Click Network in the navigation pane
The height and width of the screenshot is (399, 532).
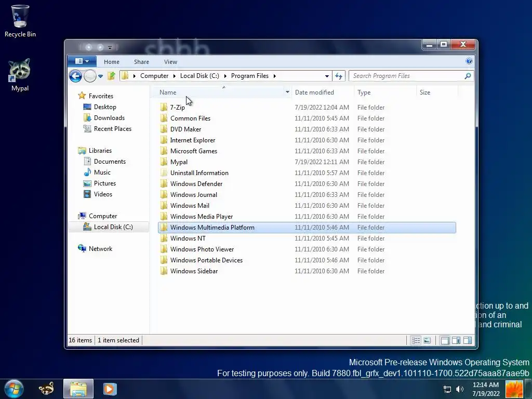(x=100, y=249)
